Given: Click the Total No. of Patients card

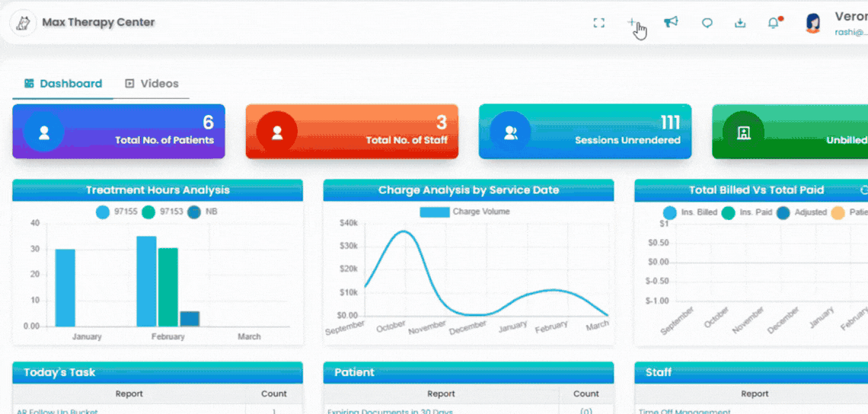Looking at the screenshot, I should (x=119, y=131).
